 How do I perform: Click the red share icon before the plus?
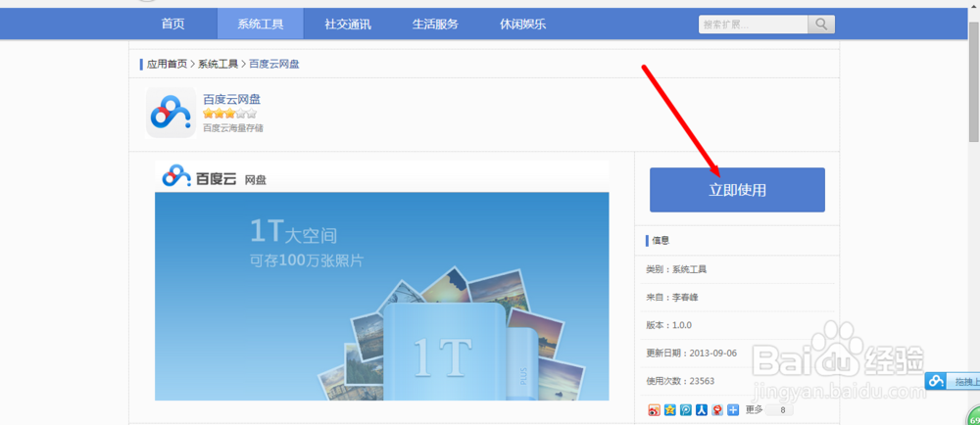[717, 410]
